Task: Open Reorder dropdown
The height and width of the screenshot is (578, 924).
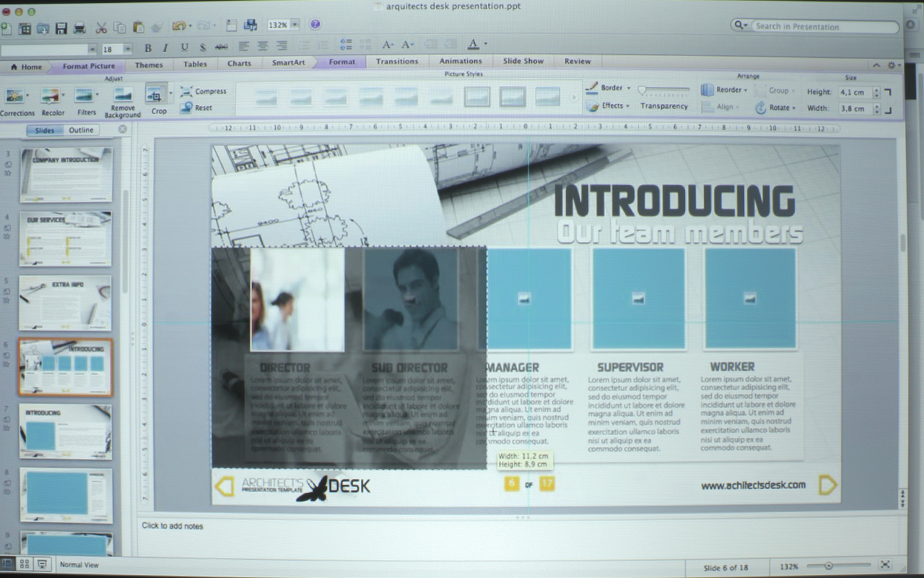Action: [723, 90]
